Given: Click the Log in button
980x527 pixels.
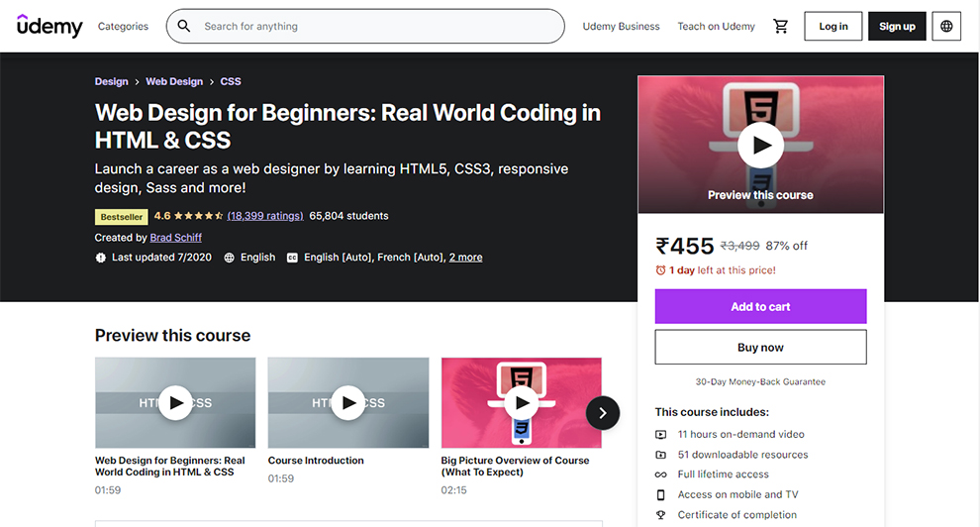Looking at the screenshot, I should pyautogui.click(x=833, y=27).
